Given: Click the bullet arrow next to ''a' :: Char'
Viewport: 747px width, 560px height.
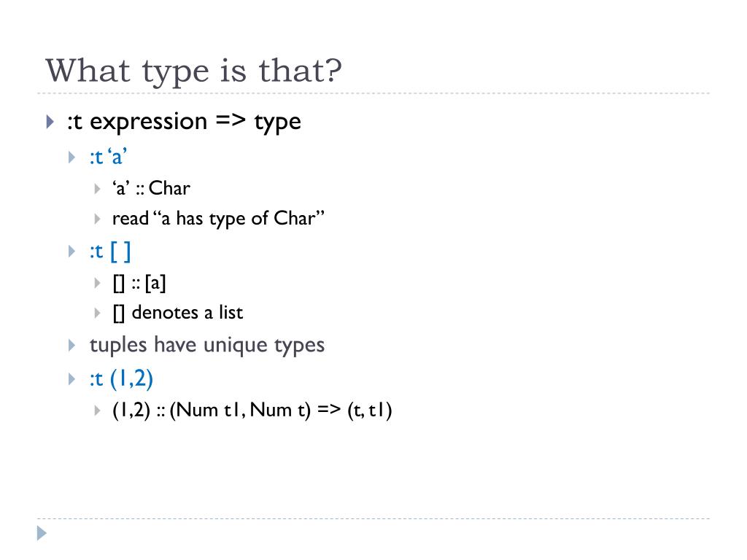Looking at the screenshot, I should [x=97, y=189].
